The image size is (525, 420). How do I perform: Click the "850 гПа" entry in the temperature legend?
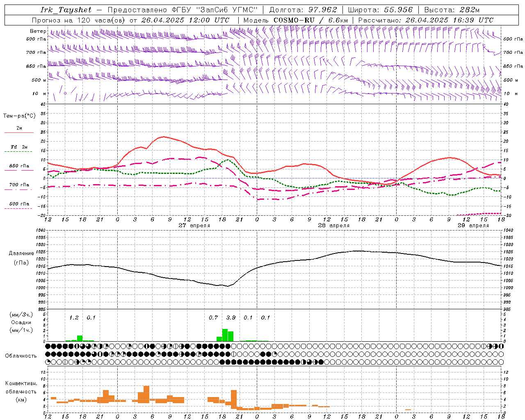(19, 166)
